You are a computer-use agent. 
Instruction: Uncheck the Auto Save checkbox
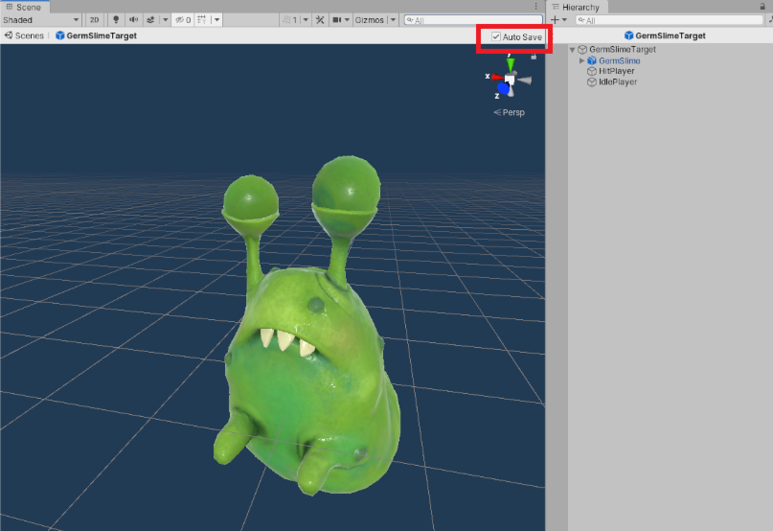(496, 36)
